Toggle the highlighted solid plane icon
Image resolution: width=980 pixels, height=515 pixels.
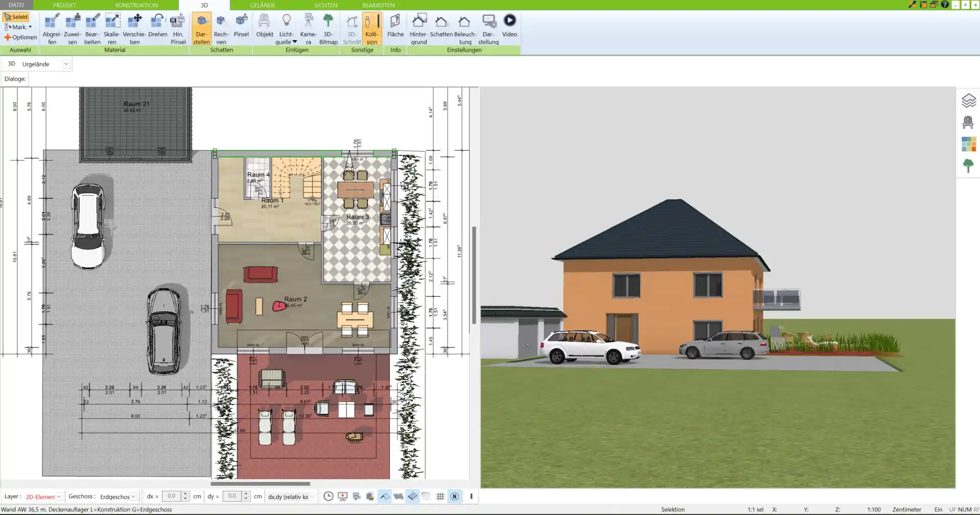[x=413, y=496]
